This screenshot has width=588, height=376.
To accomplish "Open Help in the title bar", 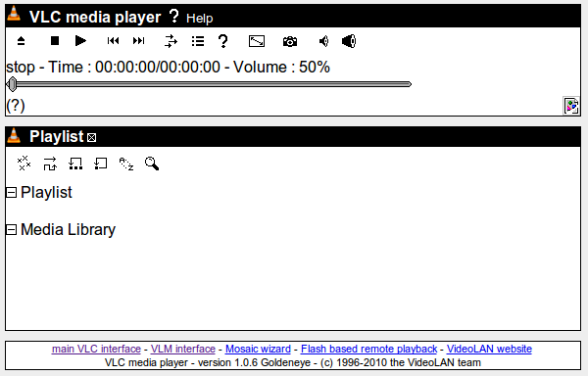I will (x=200, y=19).
